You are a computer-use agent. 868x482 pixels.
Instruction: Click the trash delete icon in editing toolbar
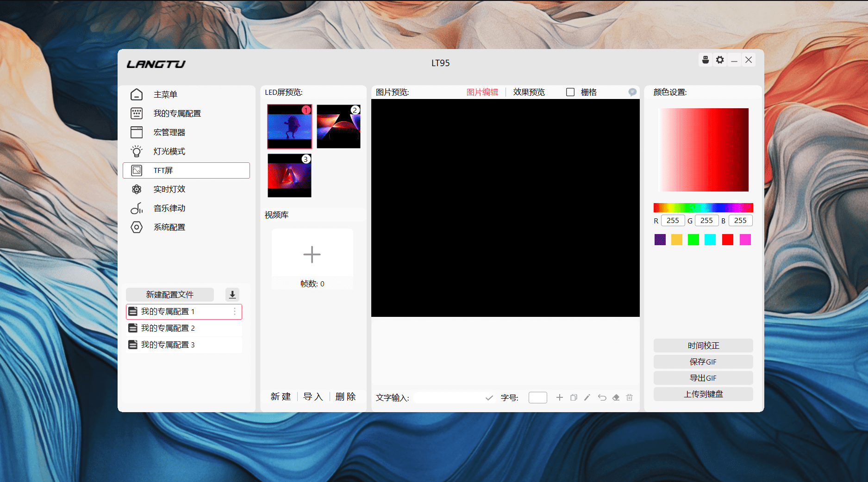click(x=630, y=397)
